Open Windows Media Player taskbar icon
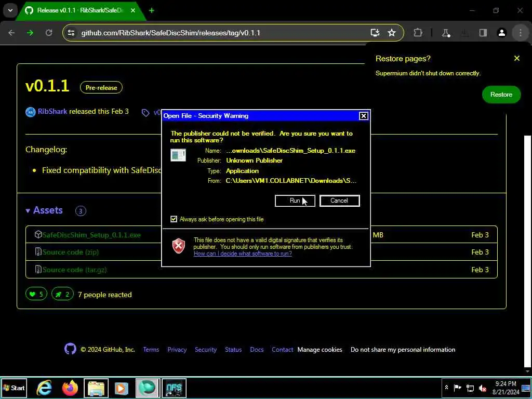This screenshot has height=399, width=532. (x=122, y=388)
